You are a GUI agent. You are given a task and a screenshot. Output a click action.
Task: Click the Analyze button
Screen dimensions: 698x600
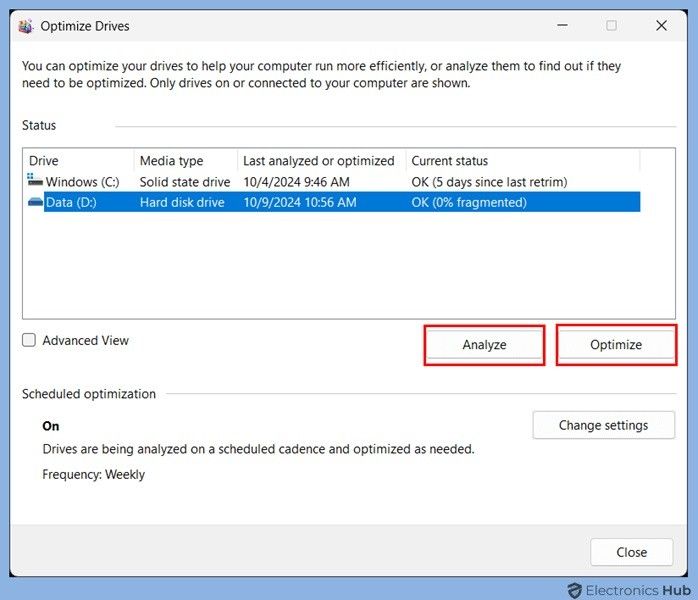pyautogui.click(x=484, y=345)
